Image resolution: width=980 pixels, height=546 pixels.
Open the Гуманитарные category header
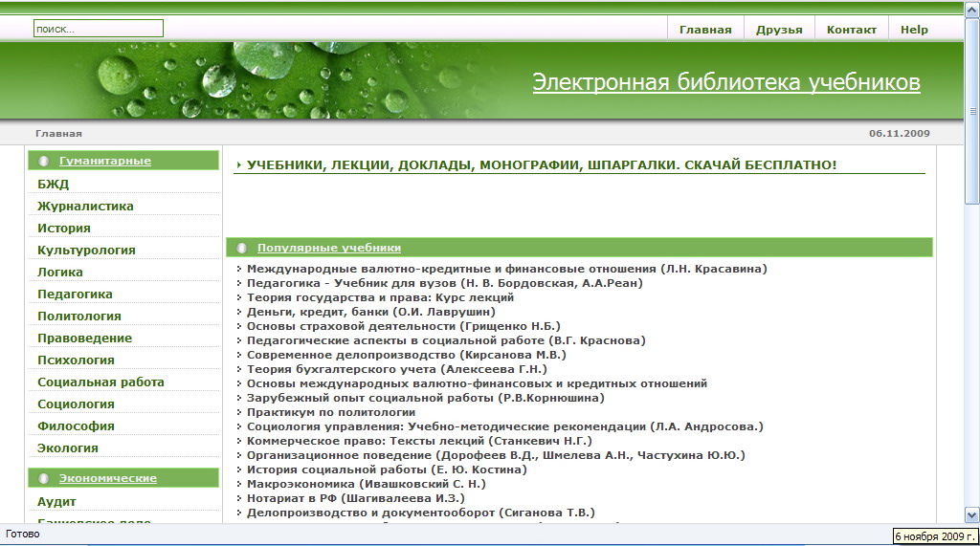pyautogui.click(x=105, y=161)
